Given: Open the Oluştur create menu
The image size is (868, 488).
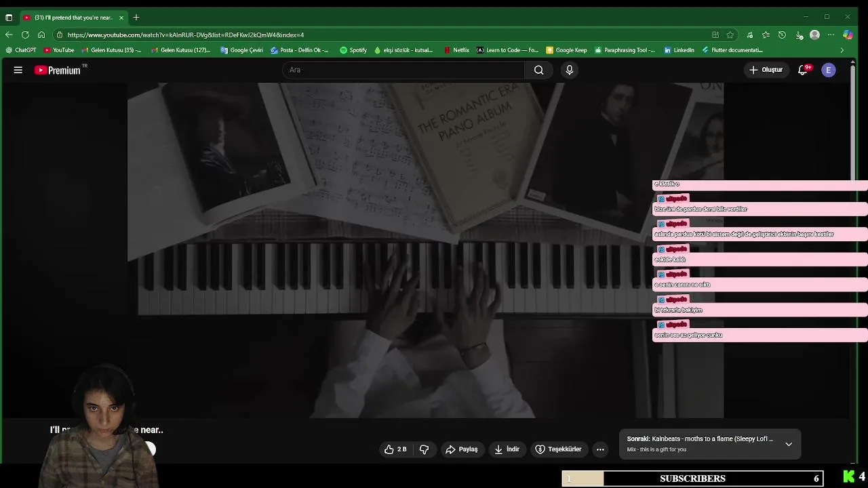Looking at the screenshot, I should [x=766, y=70].
